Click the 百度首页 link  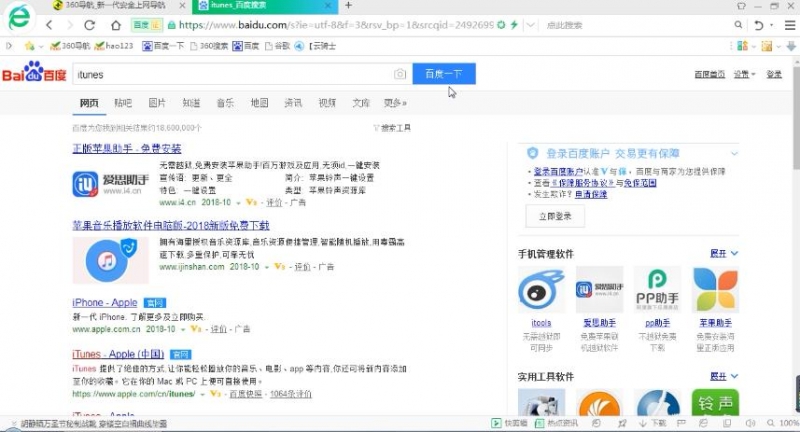[710, 74]
